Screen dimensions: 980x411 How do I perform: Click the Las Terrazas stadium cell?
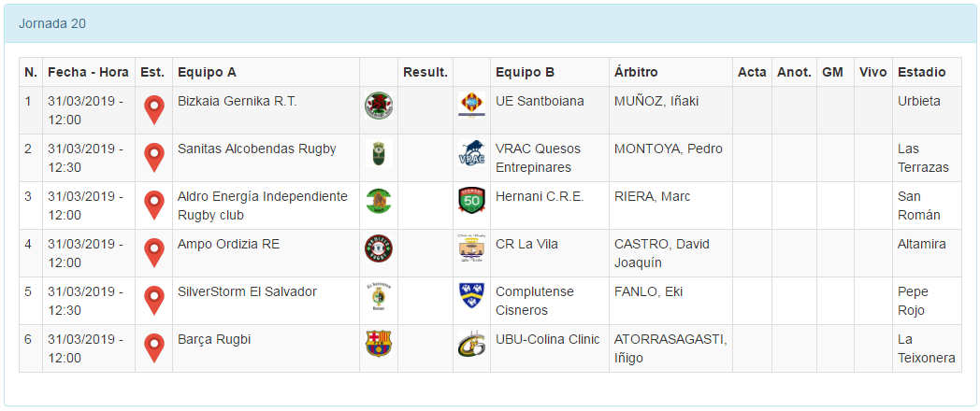(923, 158)
